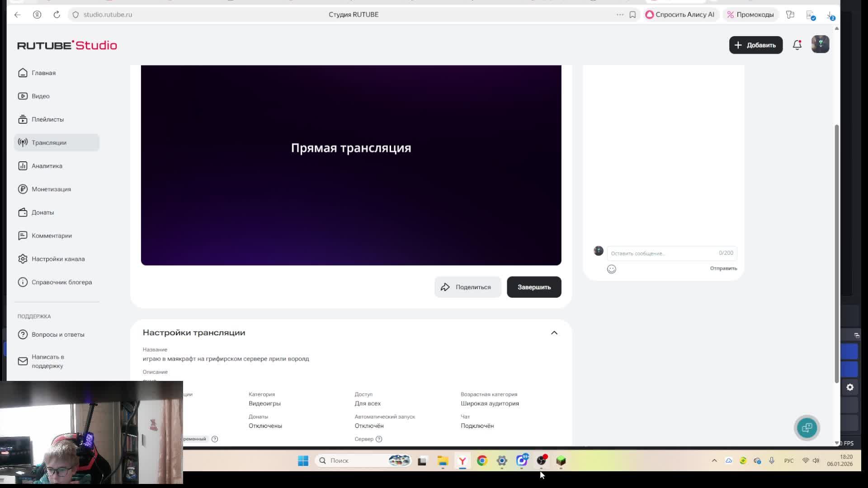Go to Монетизация section

(51, 189)
